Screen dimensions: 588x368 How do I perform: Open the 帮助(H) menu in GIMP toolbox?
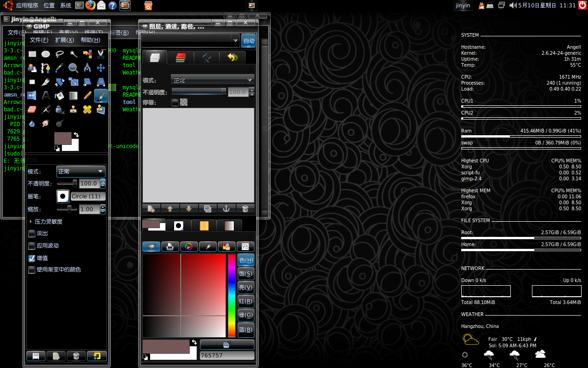pyautogui.click(x=90, y=40)
